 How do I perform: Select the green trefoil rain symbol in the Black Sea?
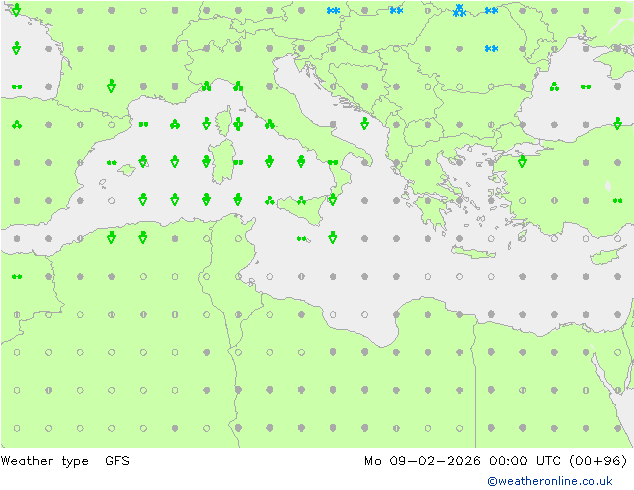[554, 87]
